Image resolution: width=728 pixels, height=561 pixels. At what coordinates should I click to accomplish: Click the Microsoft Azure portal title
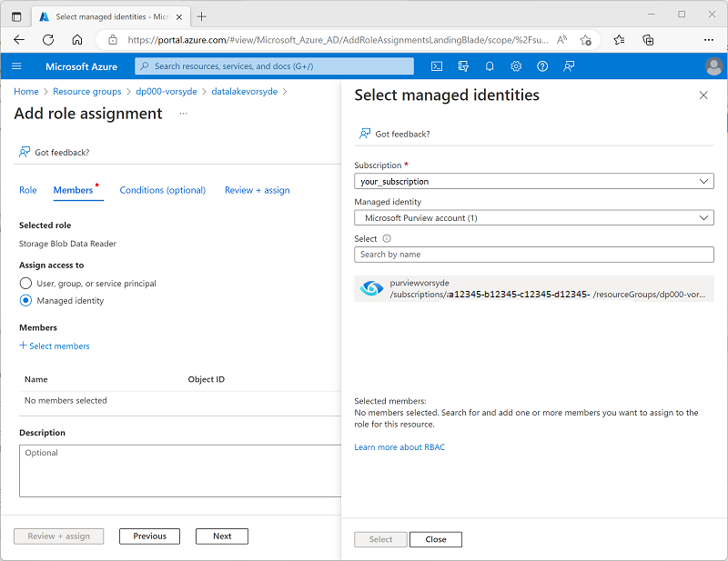pyautogui.click(x=81, y=66)
